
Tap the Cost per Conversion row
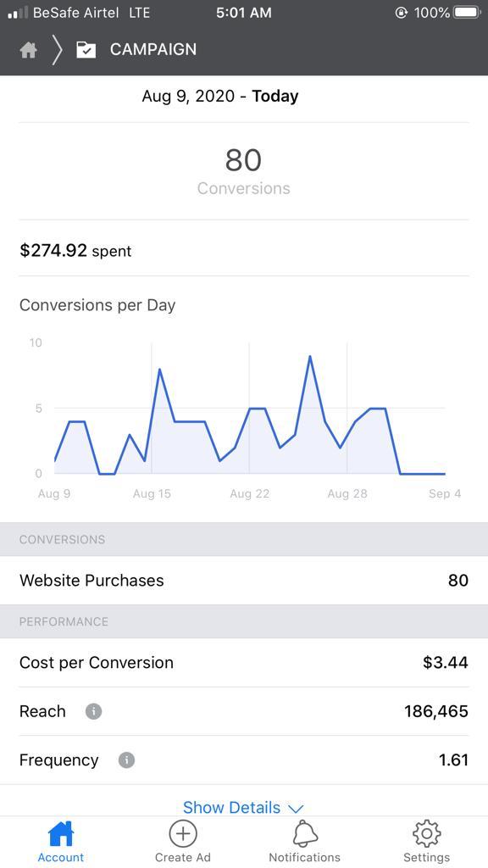click(x=244, y=663)
